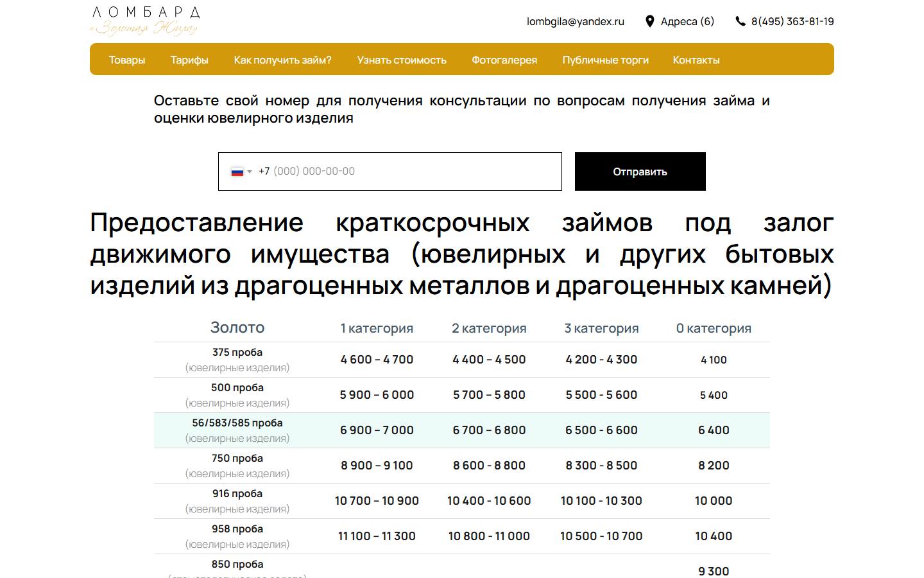Click the 3 категория column header
924x578 pixels.
tap(601, 328)
